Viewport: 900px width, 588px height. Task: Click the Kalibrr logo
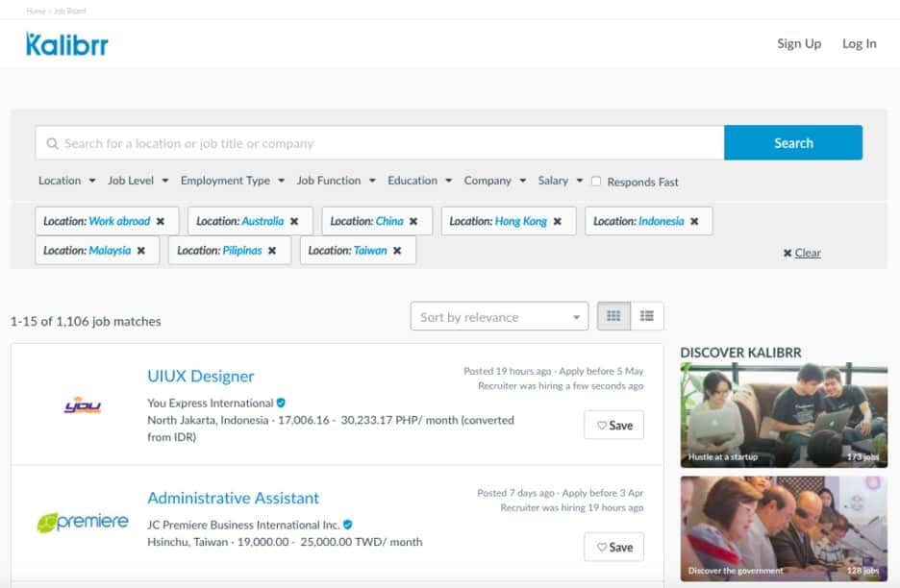[x=66, y=44]
